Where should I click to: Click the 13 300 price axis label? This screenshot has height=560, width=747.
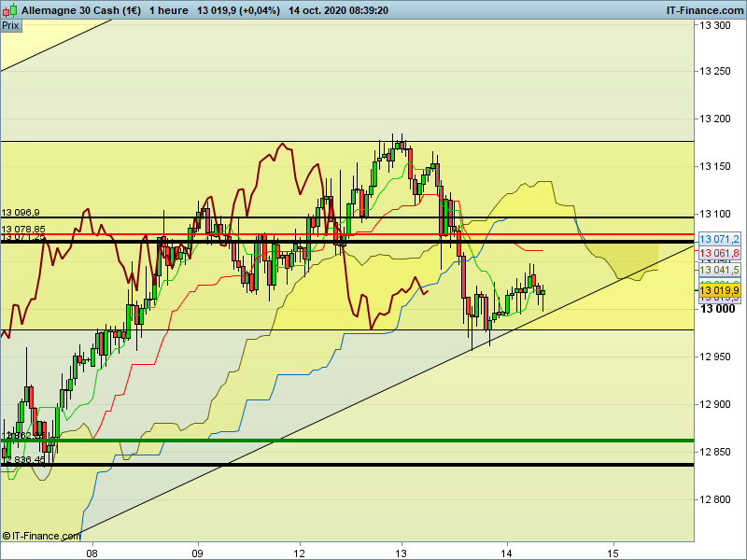click(x=714, y=26)
